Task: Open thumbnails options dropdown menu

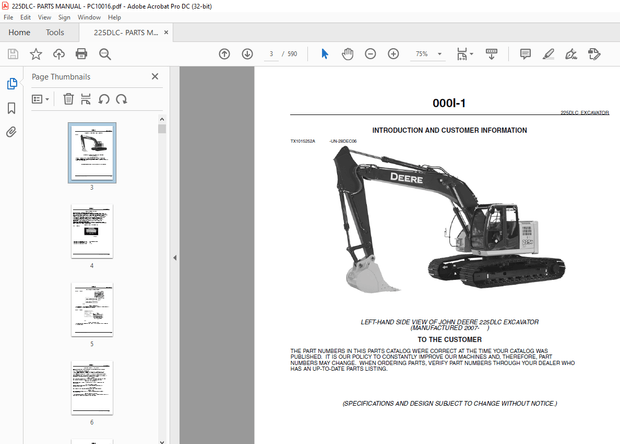Action: [40, 99]
